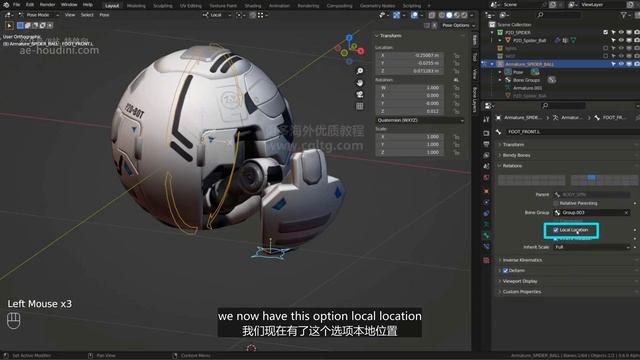Open the Pose Mode dropdown
This screenshot has height=360, width=640.
39,15
